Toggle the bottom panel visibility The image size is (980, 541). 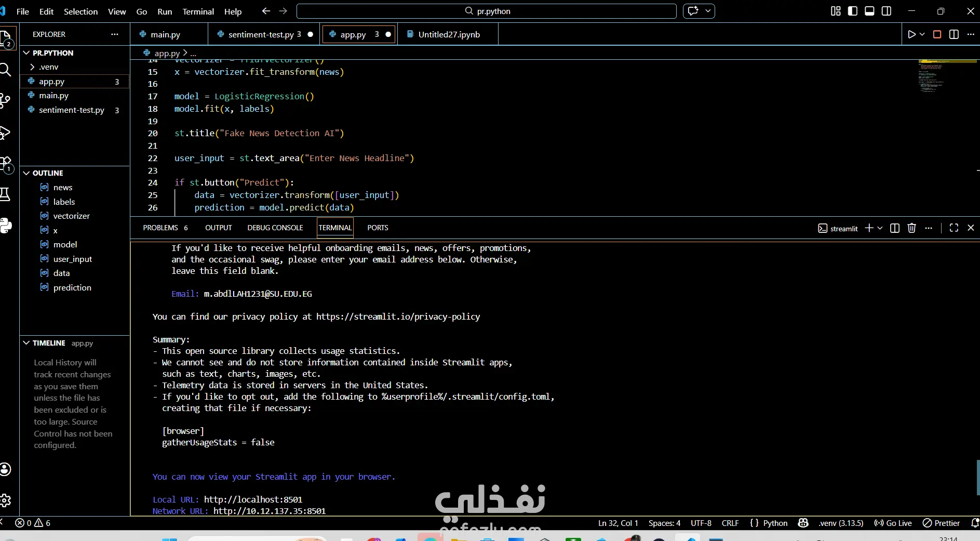tap(869, 11)
